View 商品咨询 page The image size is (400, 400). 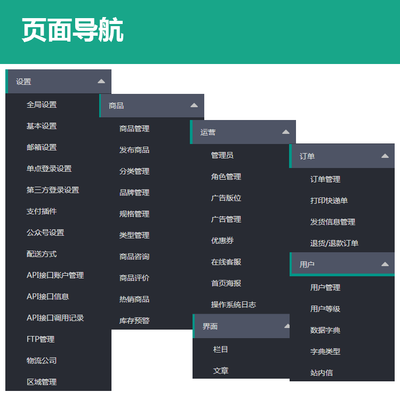134,257
